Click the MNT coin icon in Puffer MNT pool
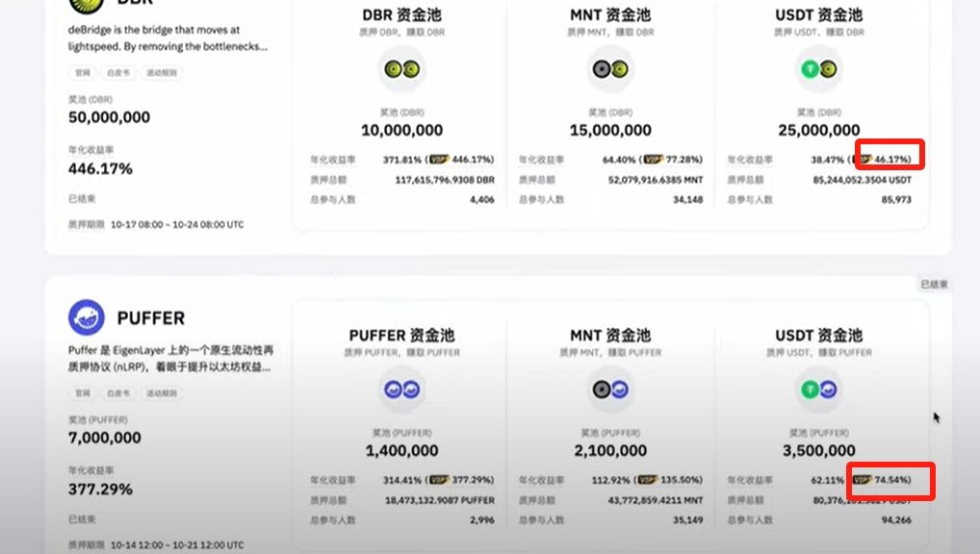 tap(610, 390)
